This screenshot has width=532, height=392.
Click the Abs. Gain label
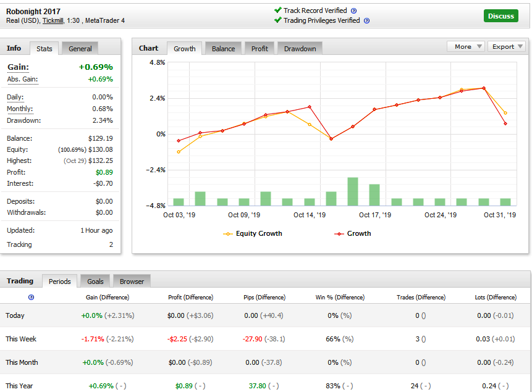click(22, 80)
